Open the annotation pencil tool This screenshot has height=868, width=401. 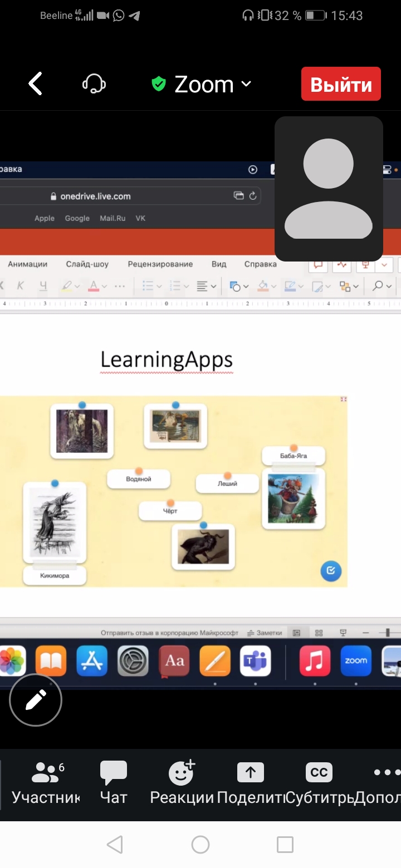click(x=36, y=700)
